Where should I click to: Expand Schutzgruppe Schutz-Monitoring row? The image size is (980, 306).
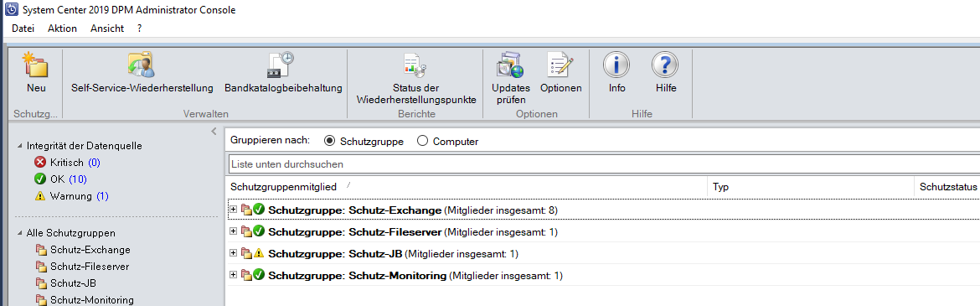pos(234,274)
